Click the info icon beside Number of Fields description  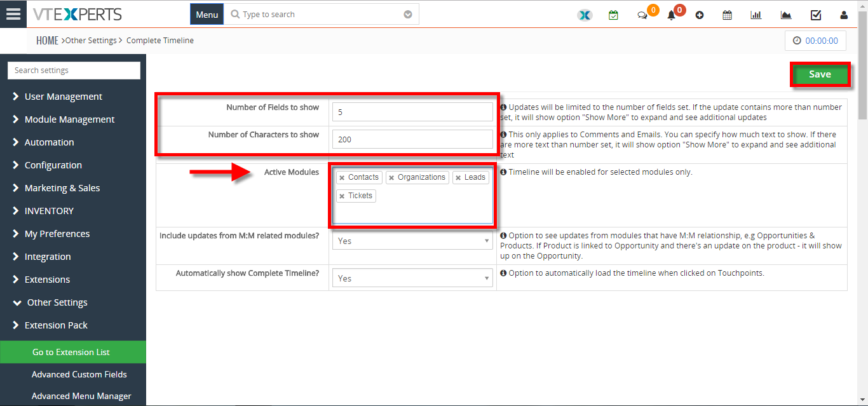[x=503, y=107]
